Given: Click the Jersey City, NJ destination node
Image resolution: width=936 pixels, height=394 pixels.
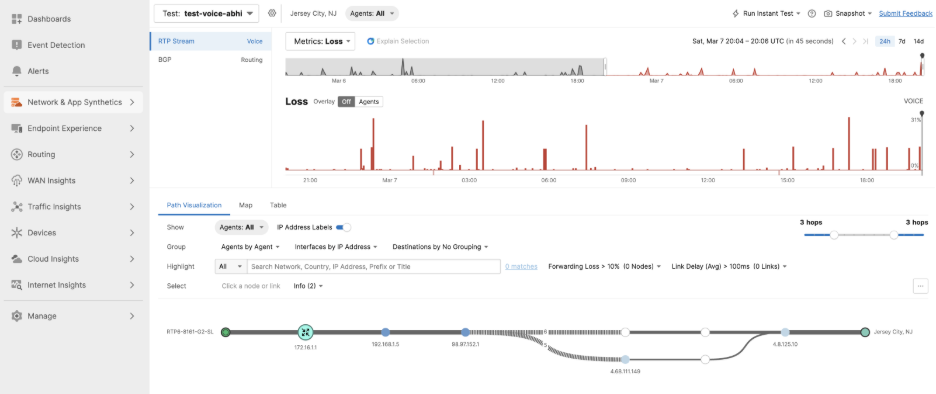Looking at the screenshot, I should click(x=865, y=332).
